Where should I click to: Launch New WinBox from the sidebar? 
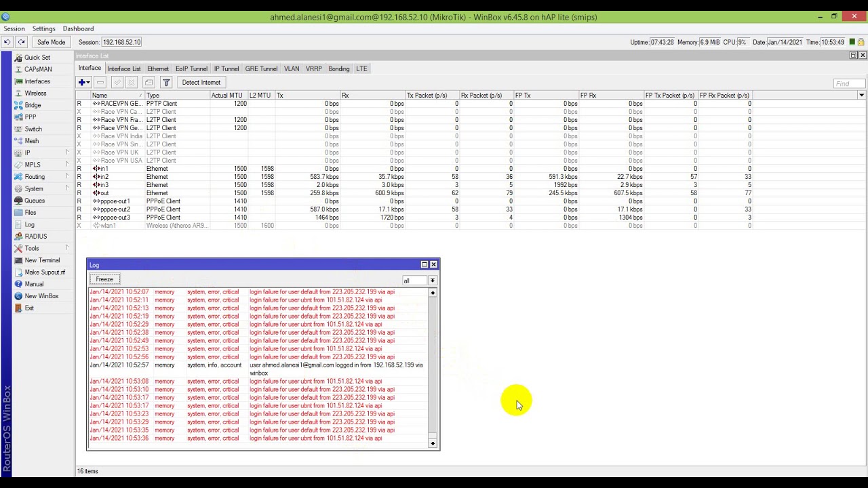[x=41, y=296]
